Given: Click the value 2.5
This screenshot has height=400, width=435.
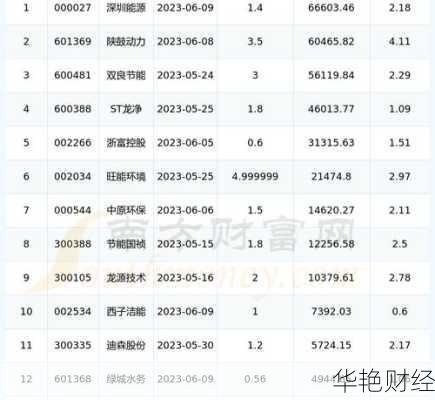Looking at the screenshot, I should coord(399,244).
